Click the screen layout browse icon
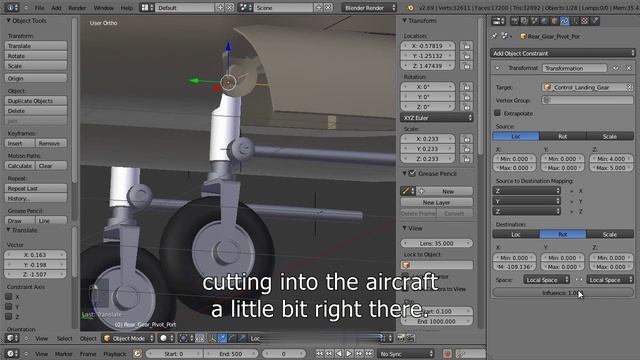Image resolution: width=640 pixels, height=360 pixels. (147, 8)
